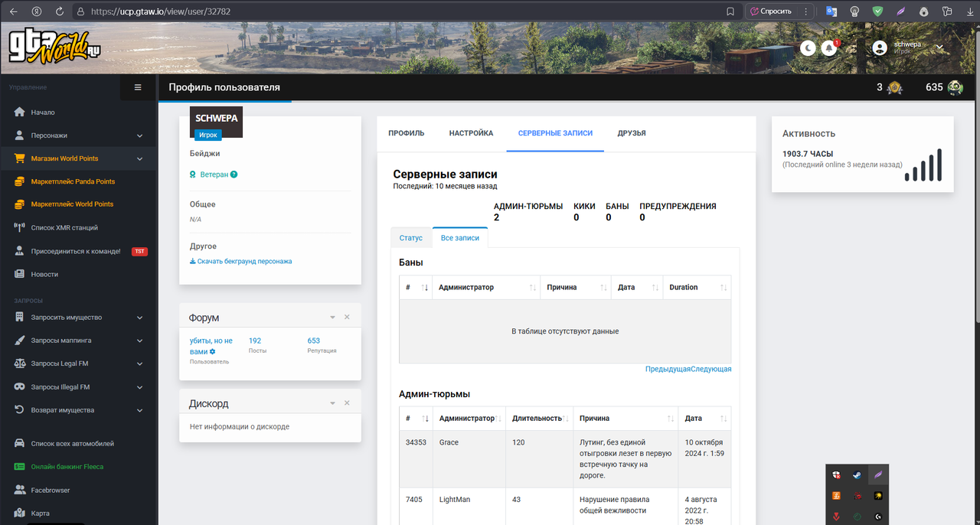Open forum title 'убиты, но не вами'
The image size is (980, 525).
click(x=211, y=346)
